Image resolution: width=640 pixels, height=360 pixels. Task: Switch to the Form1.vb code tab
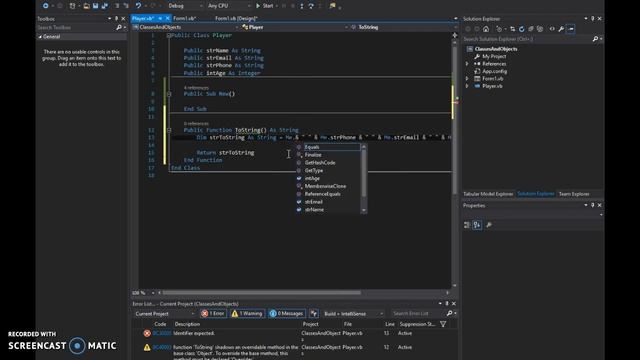click(x=184, y=18)
